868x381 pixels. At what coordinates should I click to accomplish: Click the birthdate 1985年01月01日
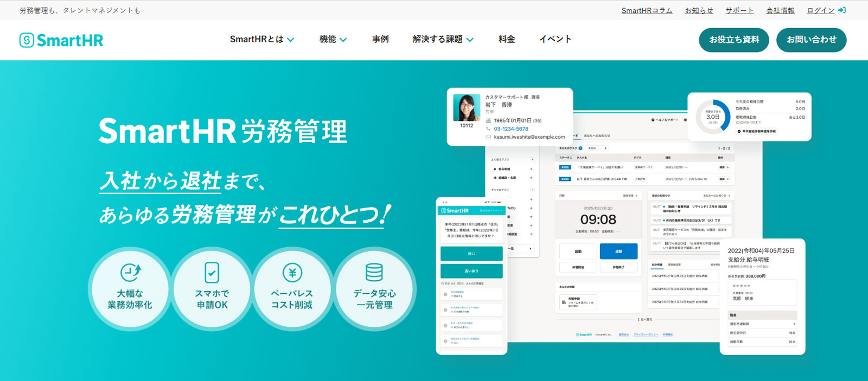[513, 121]
